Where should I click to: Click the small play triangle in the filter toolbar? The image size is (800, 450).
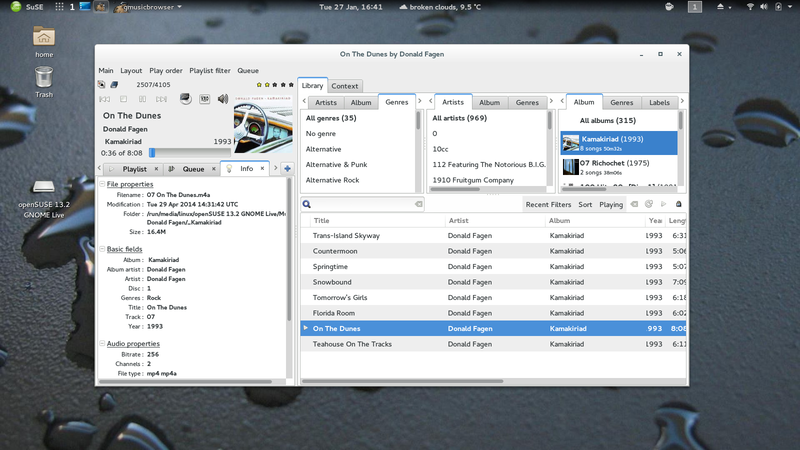pyautogui.click(x=664, y=204)
